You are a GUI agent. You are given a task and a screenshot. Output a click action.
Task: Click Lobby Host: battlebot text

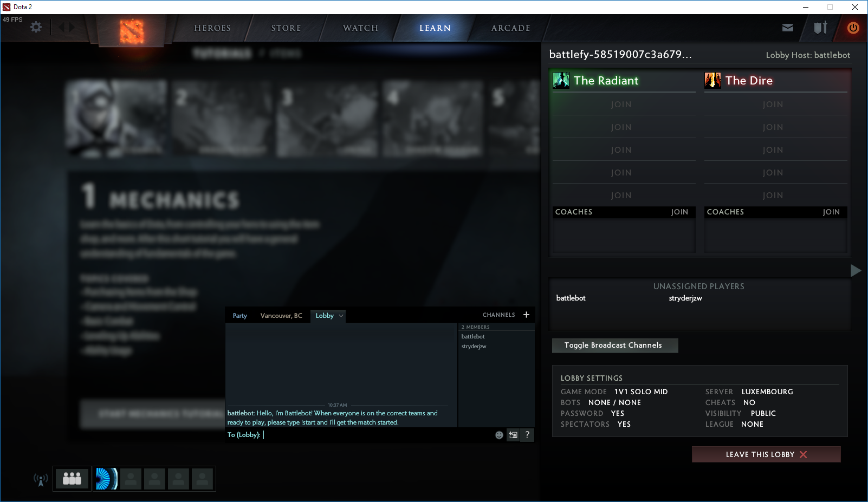pyautogui.click(x=808, y=55)
